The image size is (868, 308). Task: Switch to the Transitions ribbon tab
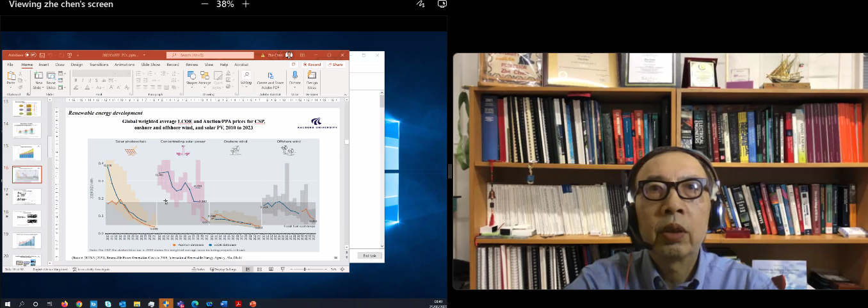[x=99, y=65]
